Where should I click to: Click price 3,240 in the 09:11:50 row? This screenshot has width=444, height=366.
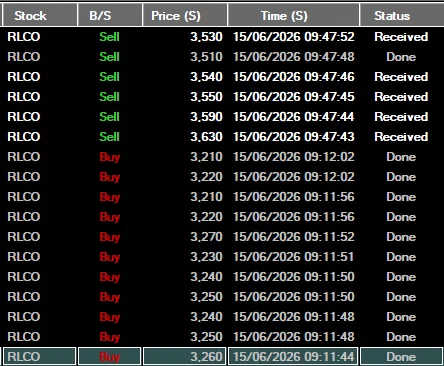click(x=206, y=277)
